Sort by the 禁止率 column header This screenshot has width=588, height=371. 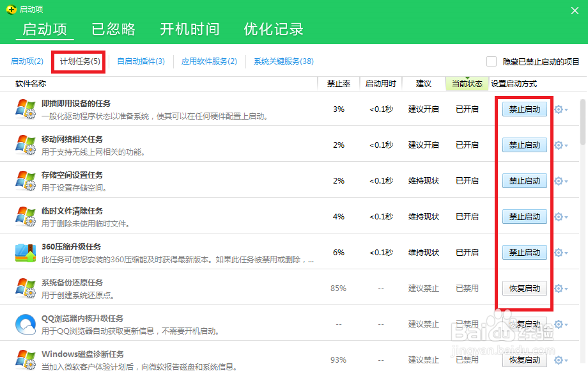[x=338, y=84]
